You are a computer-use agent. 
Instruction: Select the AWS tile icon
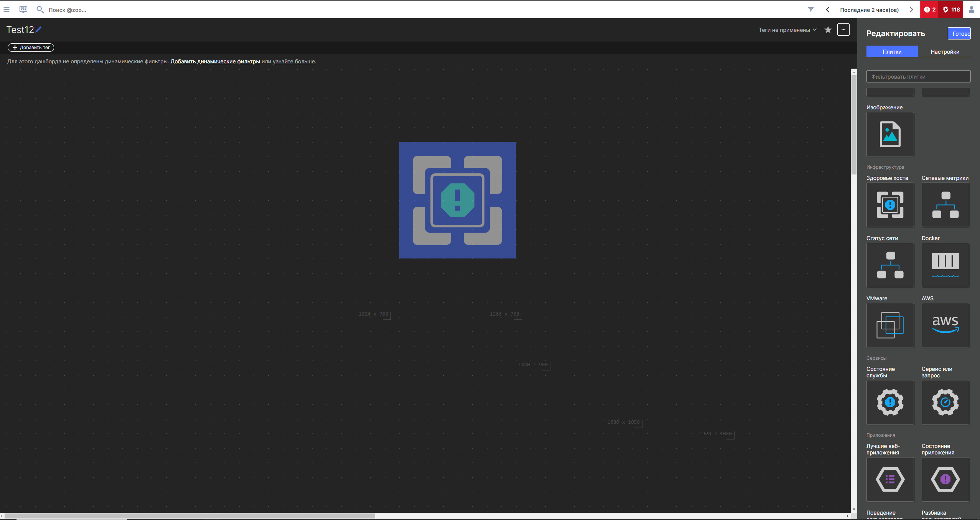point(945,325)
